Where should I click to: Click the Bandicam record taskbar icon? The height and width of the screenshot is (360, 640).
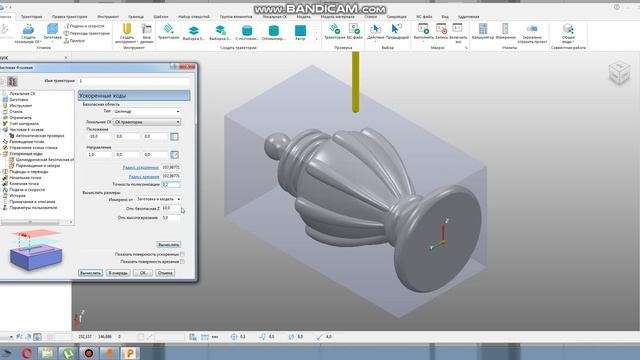tap(89, 353)
